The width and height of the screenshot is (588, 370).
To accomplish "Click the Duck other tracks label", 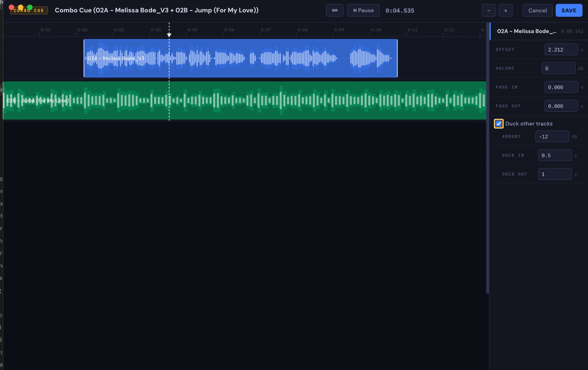I will click(529, 124).
